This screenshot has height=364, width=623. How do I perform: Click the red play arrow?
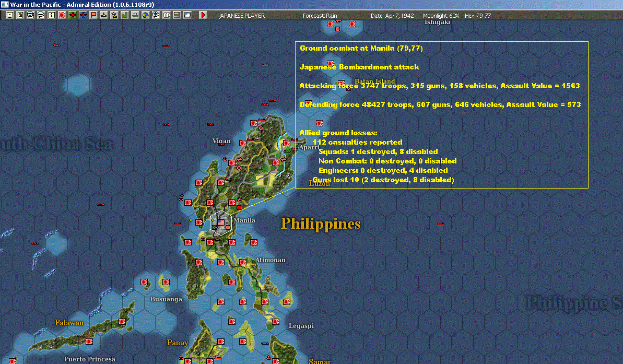point(203,15)
